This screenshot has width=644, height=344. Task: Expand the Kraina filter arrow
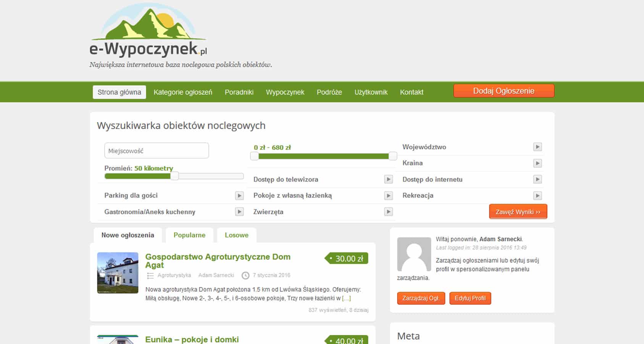coord(537,163)
